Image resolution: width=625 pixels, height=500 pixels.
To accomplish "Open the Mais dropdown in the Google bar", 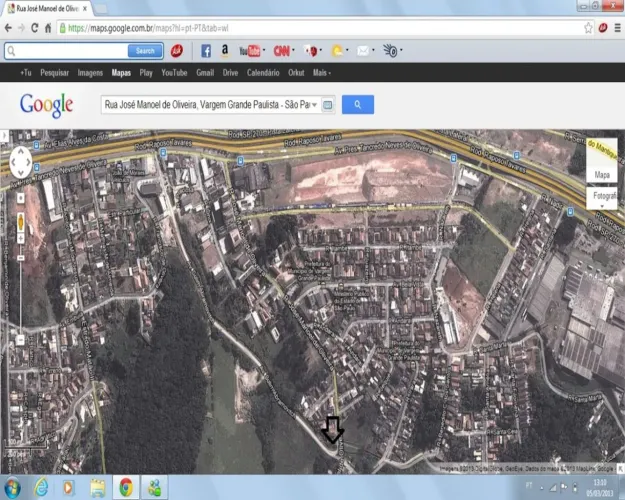I will pyautogui.click(x=322, y=73).
